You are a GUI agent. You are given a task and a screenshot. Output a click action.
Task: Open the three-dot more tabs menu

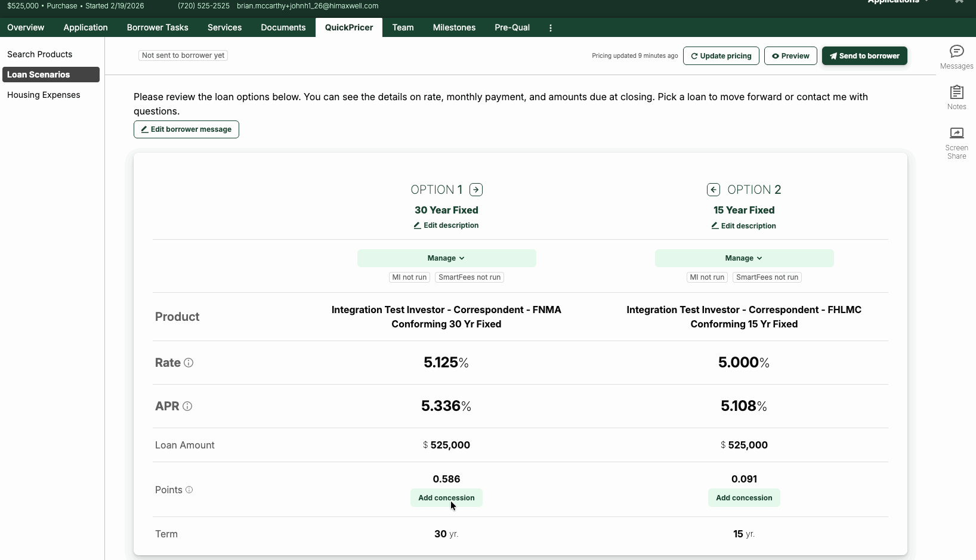[x=550, y=27]
